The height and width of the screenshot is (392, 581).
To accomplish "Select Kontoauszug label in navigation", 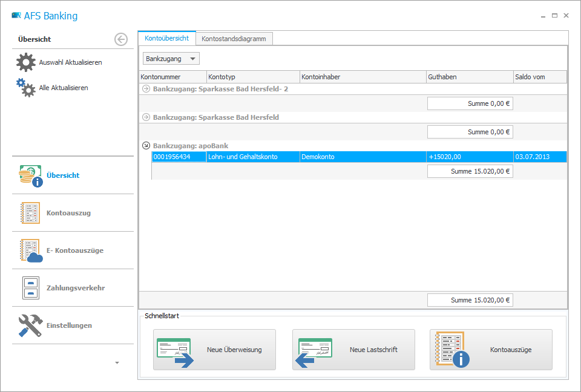I will click(68, 213).
